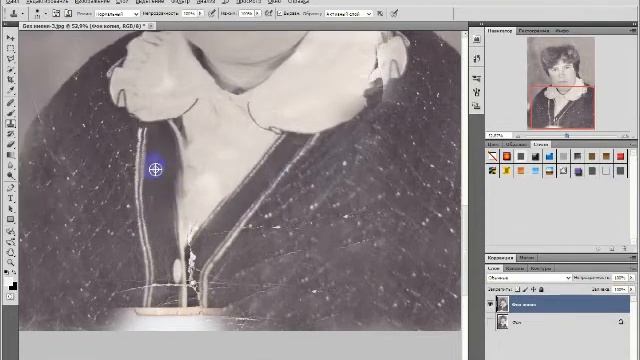The height and width of the screenshot is (360, 640).
Task: Switch to the Образцы swatches tab
Action: coord(515,144)
